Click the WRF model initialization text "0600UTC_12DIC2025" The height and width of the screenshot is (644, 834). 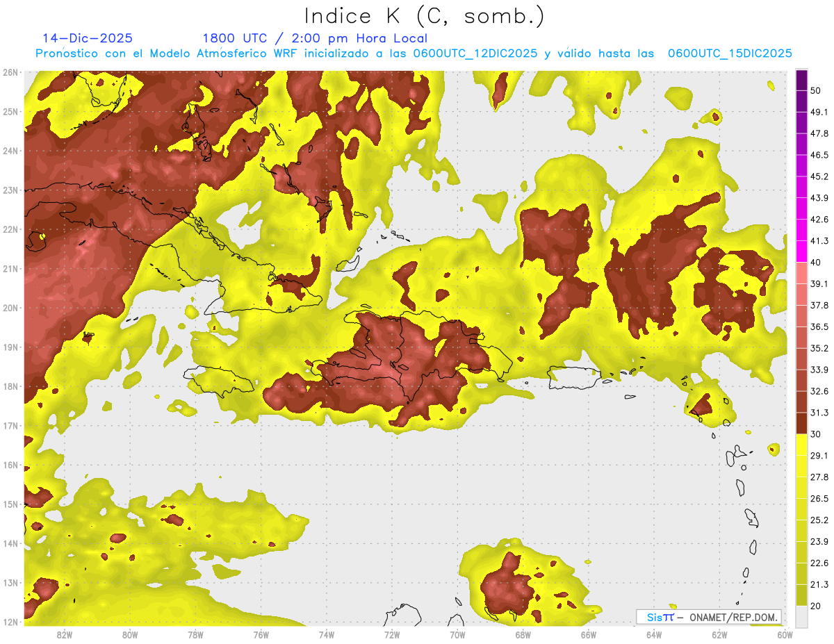pos(475,53)
